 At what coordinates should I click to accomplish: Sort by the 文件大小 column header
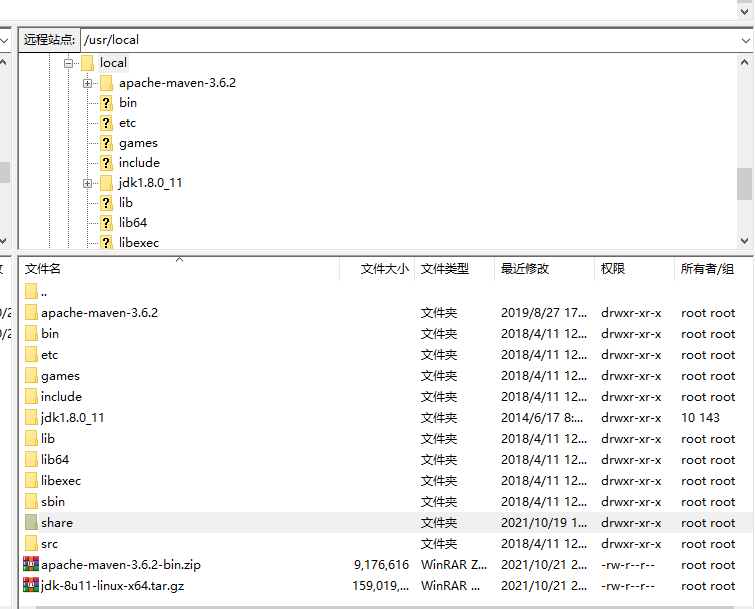(x=384, y=269)
